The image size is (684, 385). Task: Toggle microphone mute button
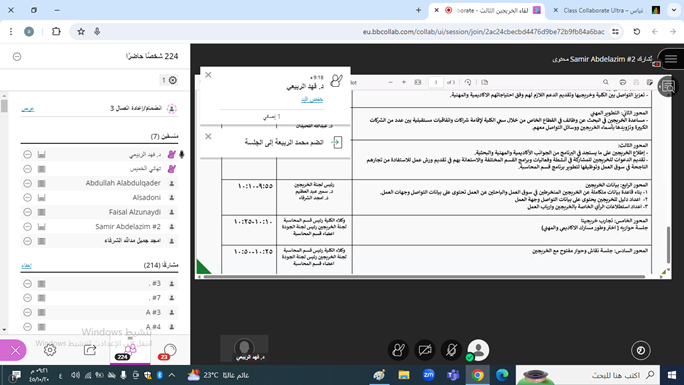(451, 350)
